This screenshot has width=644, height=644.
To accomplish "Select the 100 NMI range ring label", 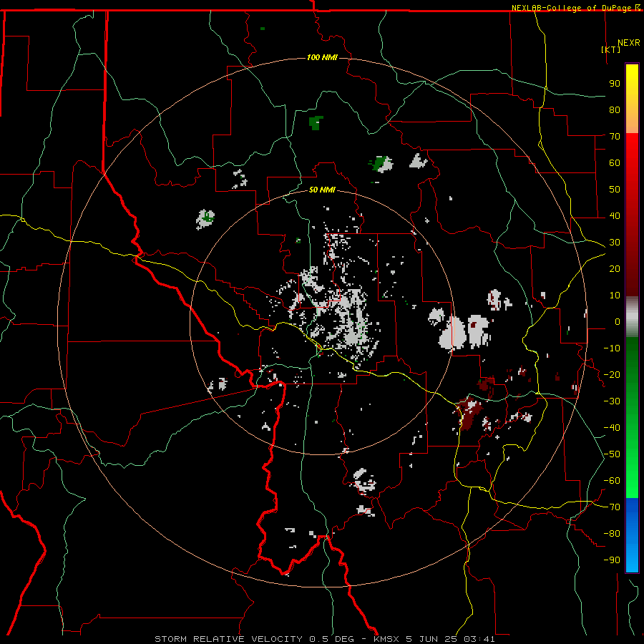I will coord(322,57).
